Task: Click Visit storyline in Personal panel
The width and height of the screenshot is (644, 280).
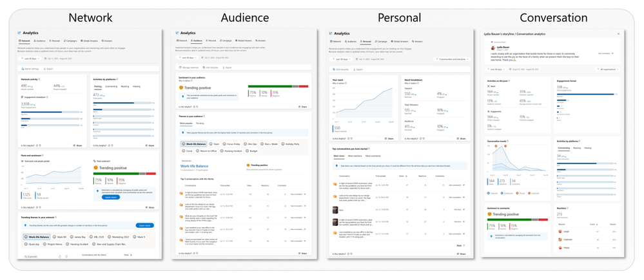Action: coord(341,70)
